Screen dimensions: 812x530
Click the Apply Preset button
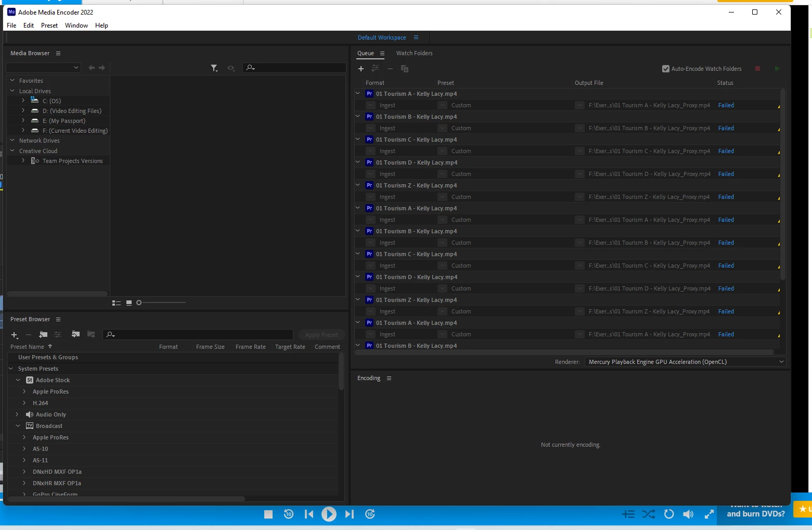pos(321,335)
